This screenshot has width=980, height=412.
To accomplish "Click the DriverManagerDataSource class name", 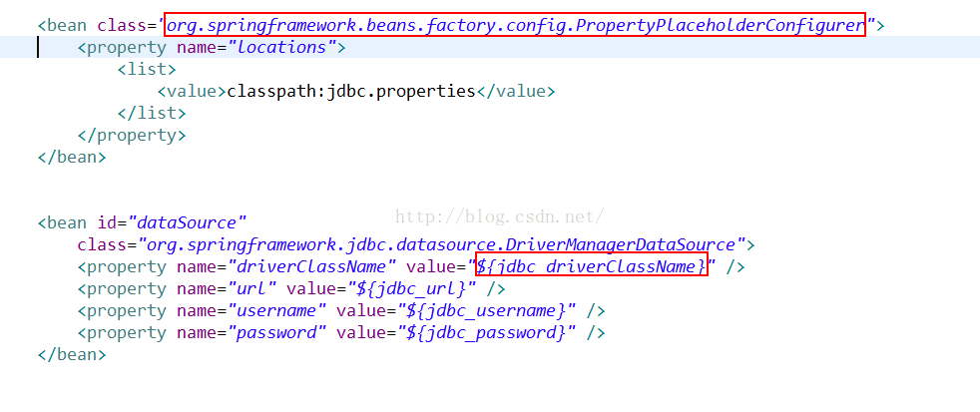I will 442,244.
